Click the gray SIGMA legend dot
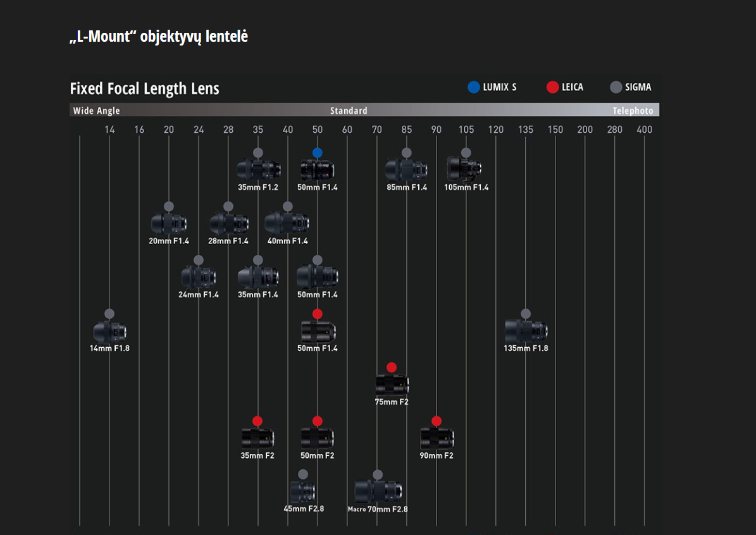This screenshot has height=535, width=756. pyautogui.click(x=616, y=87)
